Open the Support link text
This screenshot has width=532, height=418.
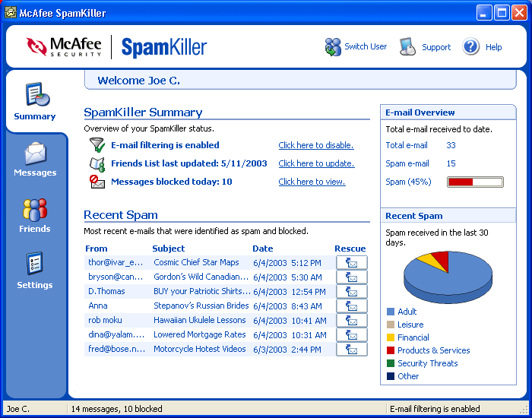click(436, 47)
